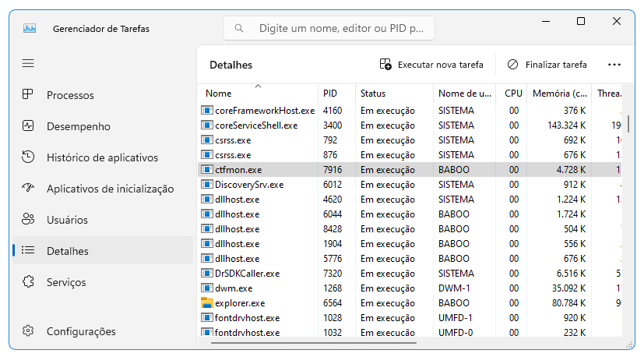Click the Nome column sort arrow

tap(258, 86)
